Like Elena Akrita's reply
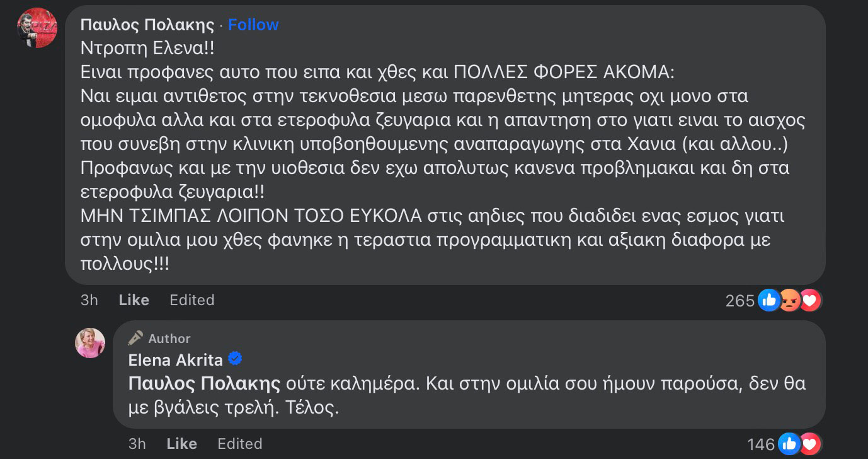The width and height of the screenshot is (868, 459). 181,444
